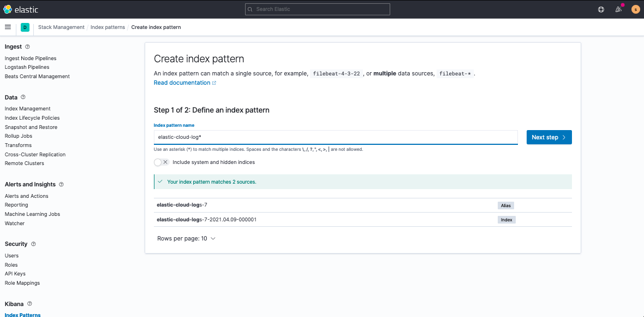The width and height of the screenshot is (644, 317).
Task: Click the external link icon after Read documentation
Action: (x=214, y=83)
